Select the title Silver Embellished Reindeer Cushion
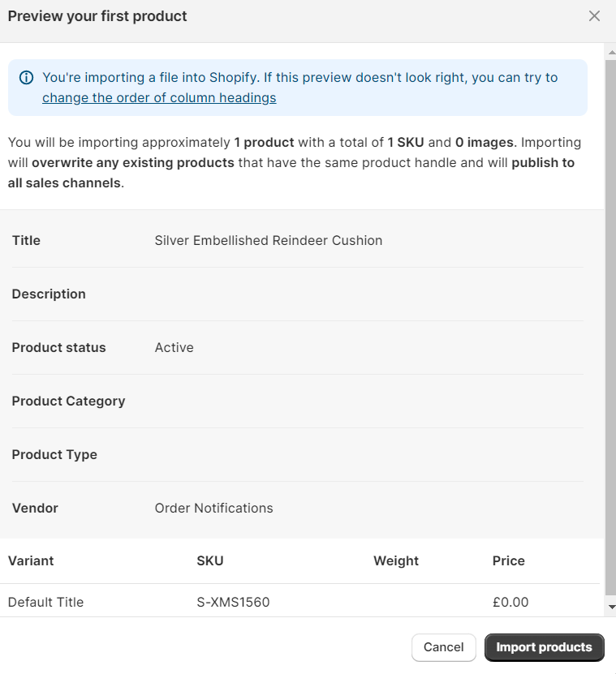Viewport: 616px width, 674px height. click(x=269, y=240)
